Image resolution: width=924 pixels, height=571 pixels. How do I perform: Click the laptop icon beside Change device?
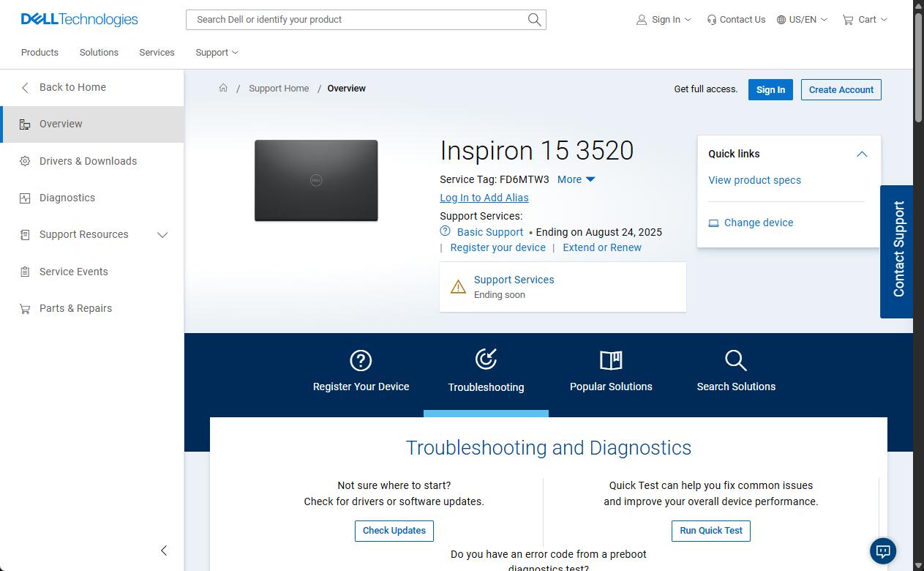tap(713, 223)
